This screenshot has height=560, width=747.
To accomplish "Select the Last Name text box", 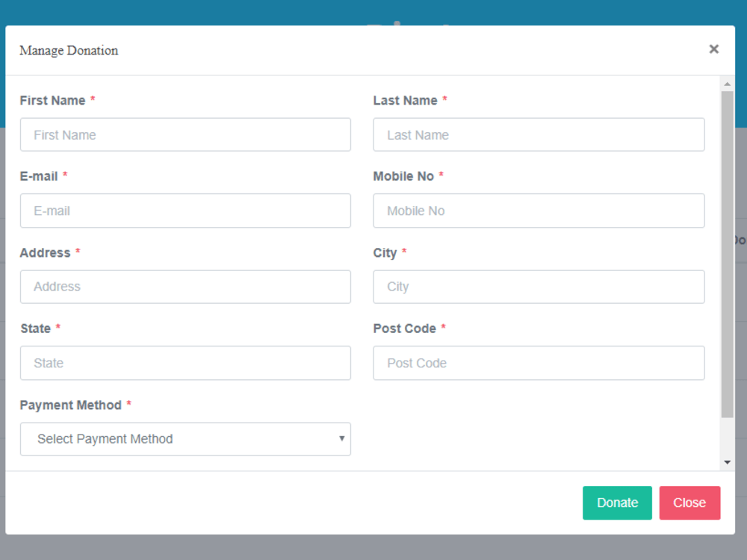I will tap(539, 134).
